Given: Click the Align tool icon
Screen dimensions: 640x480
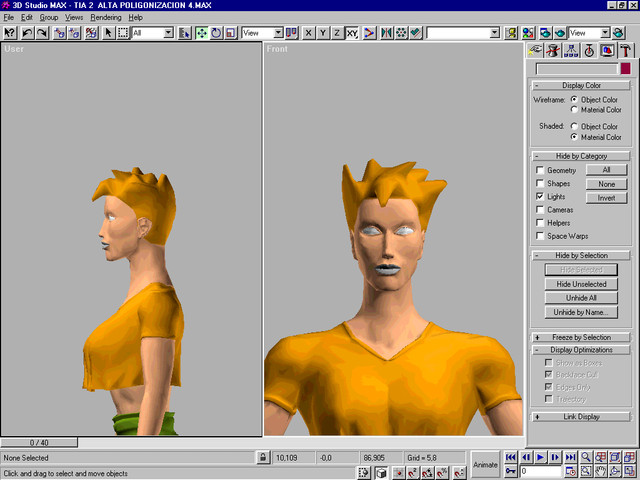Looking at the screenshot, I should pos(416,33).
